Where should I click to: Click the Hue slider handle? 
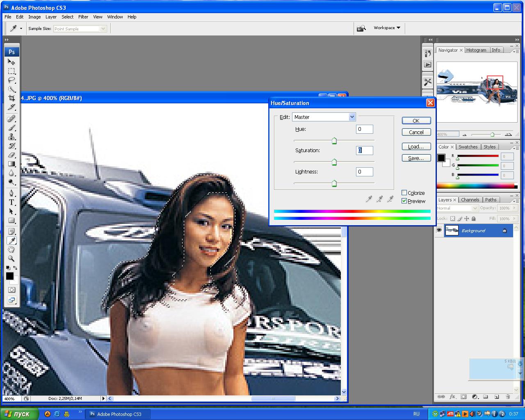334,141
